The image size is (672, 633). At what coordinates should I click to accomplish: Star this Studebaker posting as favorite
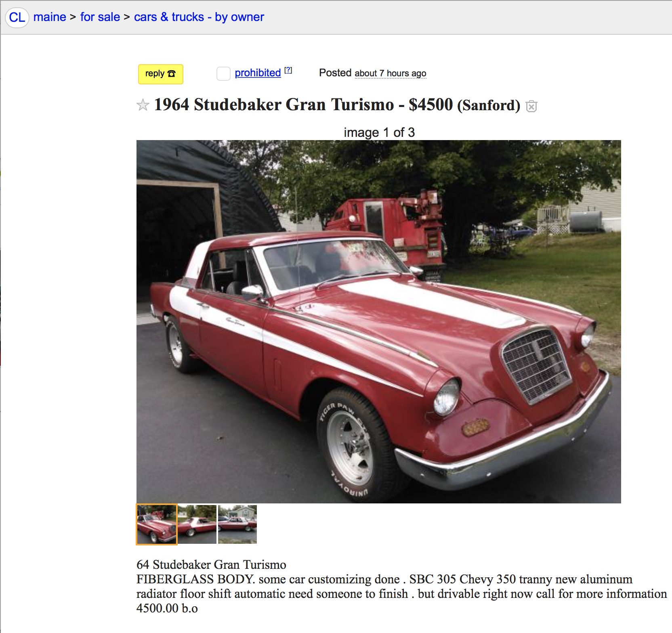click(x=143, y=105)
